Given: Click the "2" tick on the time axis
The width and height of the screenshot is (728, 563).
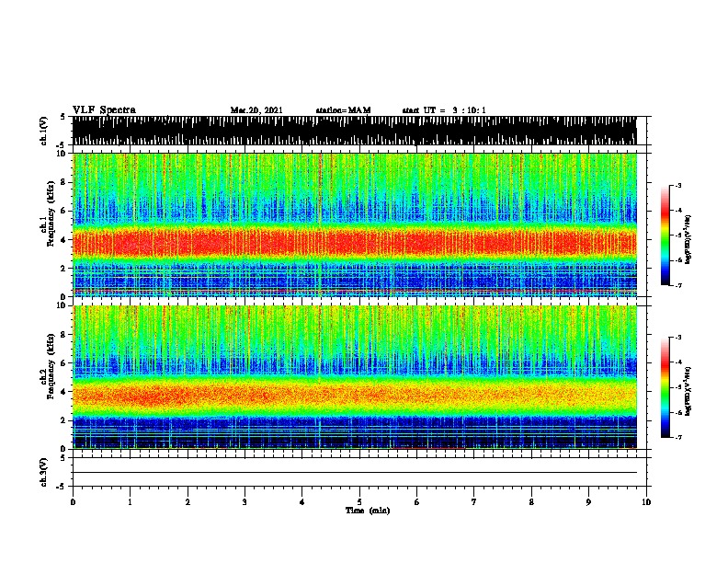Looking at the screenshot, I should pyautogui.click(x=188, y=502).
